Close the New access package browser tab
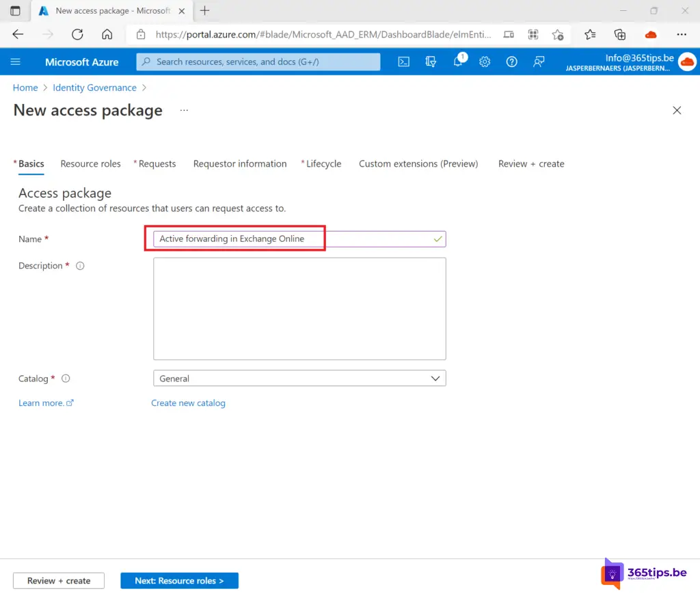 [182, 11]
